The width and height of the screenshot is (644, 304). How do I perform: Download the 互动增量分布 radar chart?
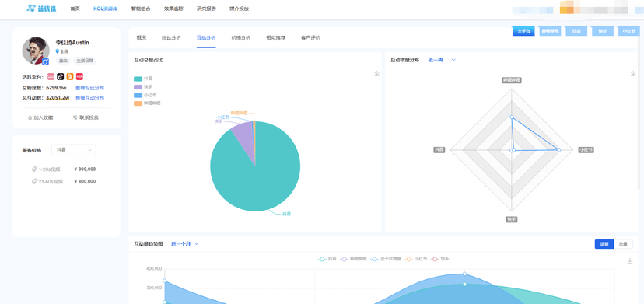pyautogui.click(x=633, y=74)
